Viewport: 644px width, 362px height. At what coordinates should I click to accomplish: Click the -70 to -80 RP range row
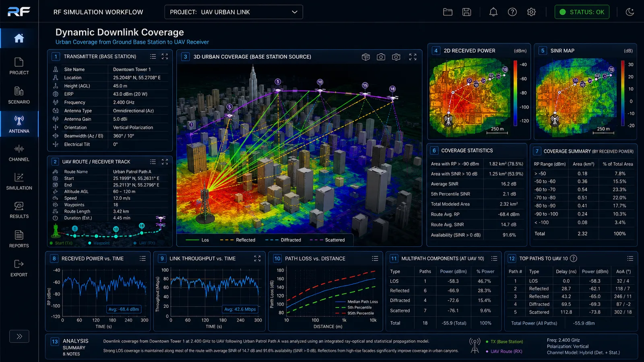[583, 198]
